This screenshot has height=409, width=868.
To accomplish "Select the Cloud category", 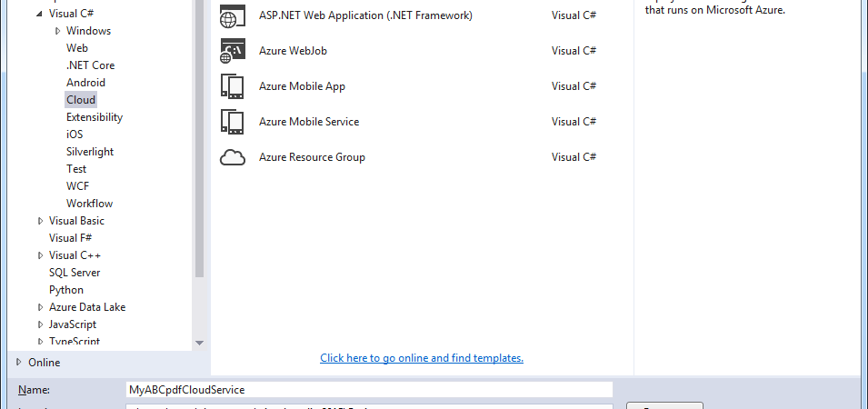I will tap(81, 100).
